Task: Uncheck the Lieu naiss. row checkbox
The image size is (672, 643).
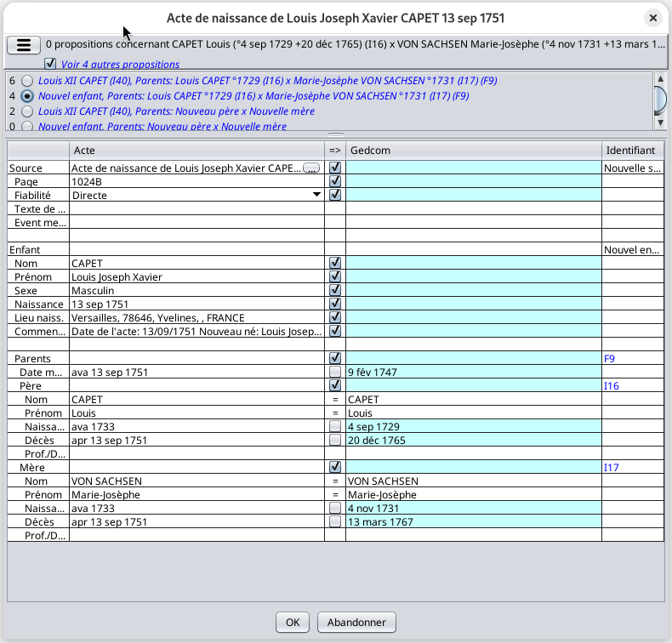Action: (x=335, y=317)
